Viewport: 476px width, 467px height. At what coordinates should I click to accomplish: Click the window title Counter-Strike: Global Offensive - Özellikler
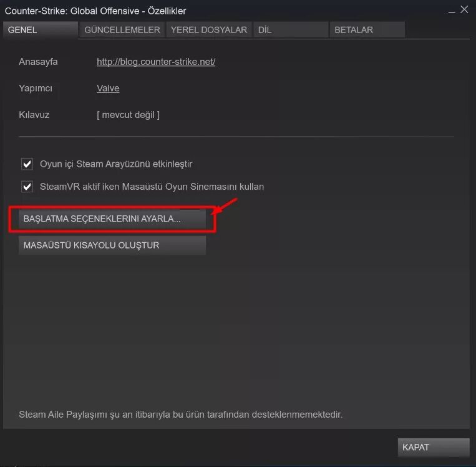pos(95,11)
